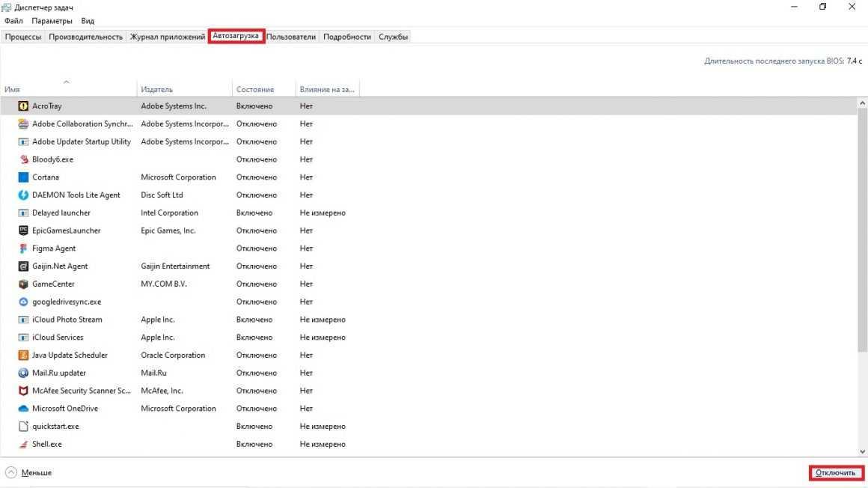The width and height of the screenshot is (868, 488).
Task: Sort by the Издатель column header
Action: 184,89
